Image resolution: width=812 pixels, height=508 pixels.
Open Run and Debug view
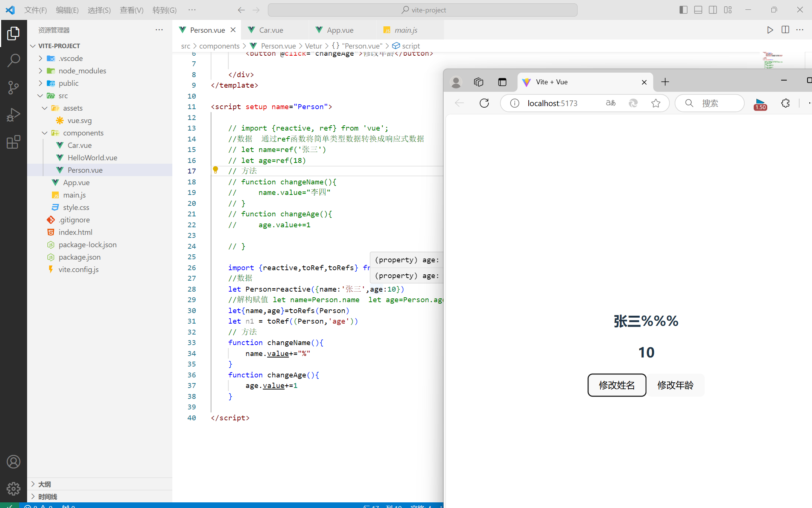tap(14, 115)
